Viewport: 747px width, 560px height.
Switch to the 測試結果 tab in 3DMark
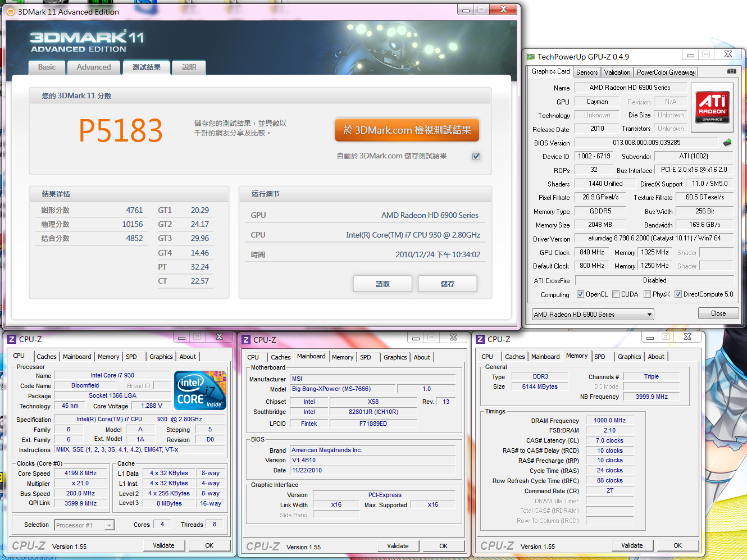coord(146,67)
